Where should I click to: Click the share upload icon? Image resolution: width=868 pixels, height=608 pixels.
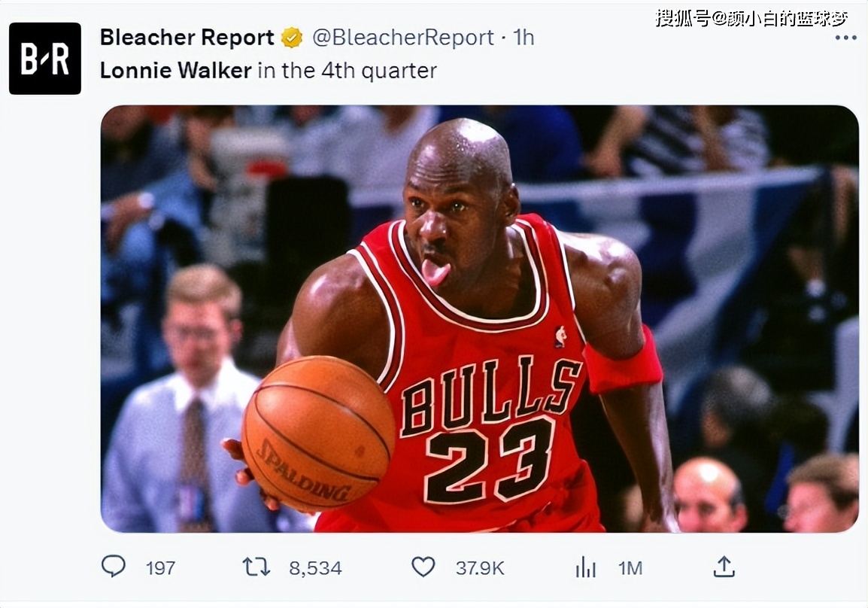[724, 567]
